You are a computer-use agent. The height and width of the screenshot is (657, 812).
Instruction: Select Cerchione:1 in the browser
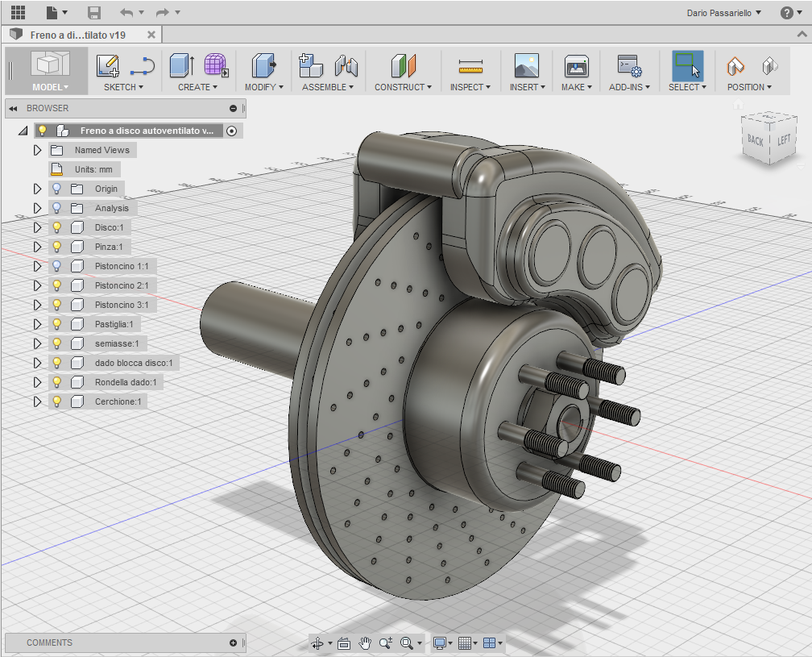[118, 401]
